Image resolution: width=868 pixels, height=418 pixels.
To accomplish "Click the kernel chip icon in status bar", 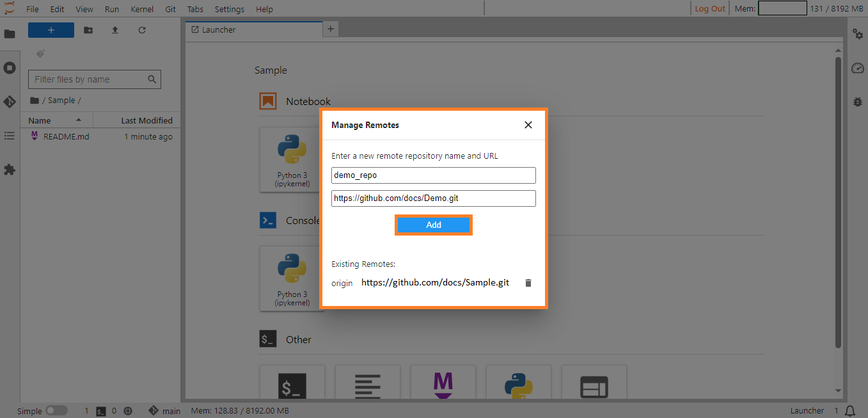I will (x=128, y=411).
